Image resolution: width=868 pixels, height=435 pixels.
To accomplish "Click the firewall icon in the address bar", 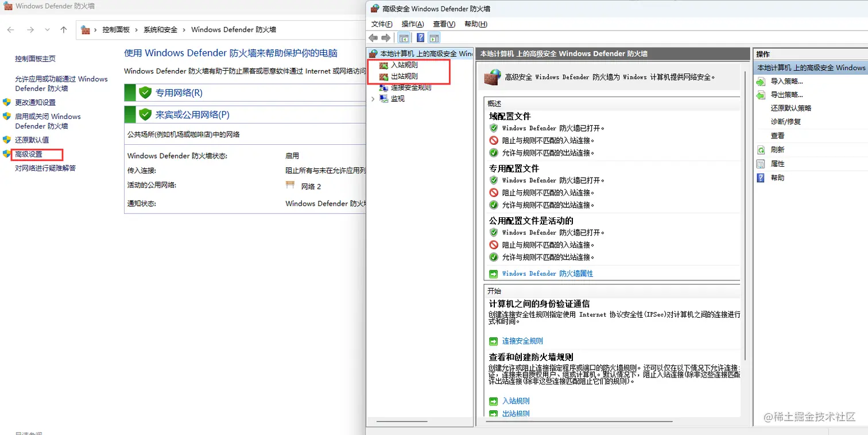I will [x=86, y=29].
